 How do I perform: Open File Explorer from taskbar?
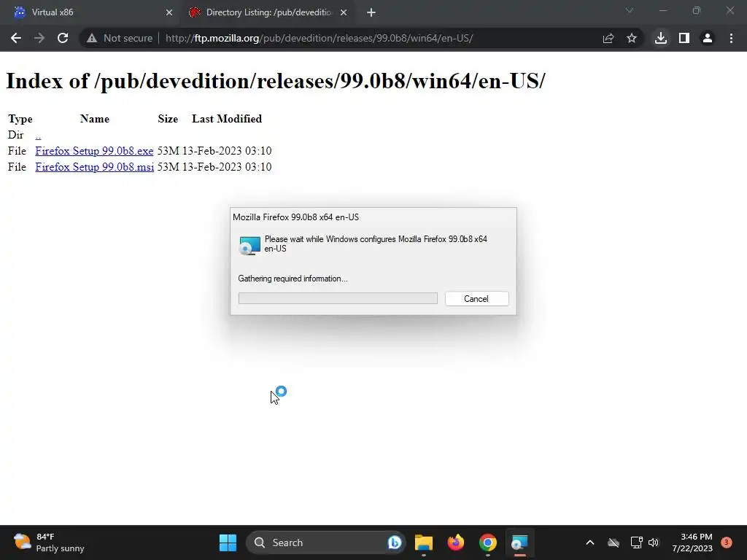[424, 542]
